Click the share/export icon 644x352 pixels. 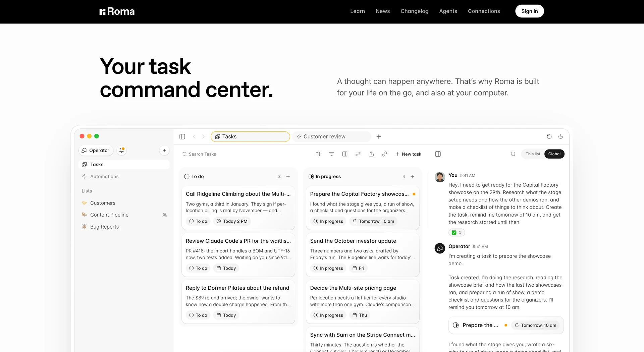[371, 154]
